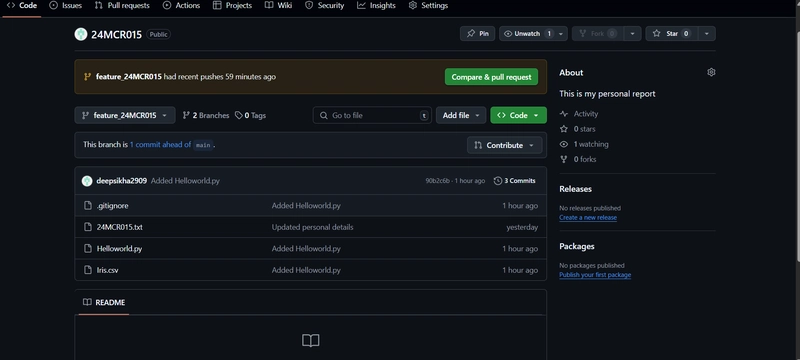Screen dimensions: 800x360
Task: Click the file icon next to Iris.csv
Action: pyautogui.click(x=88, y=270)
